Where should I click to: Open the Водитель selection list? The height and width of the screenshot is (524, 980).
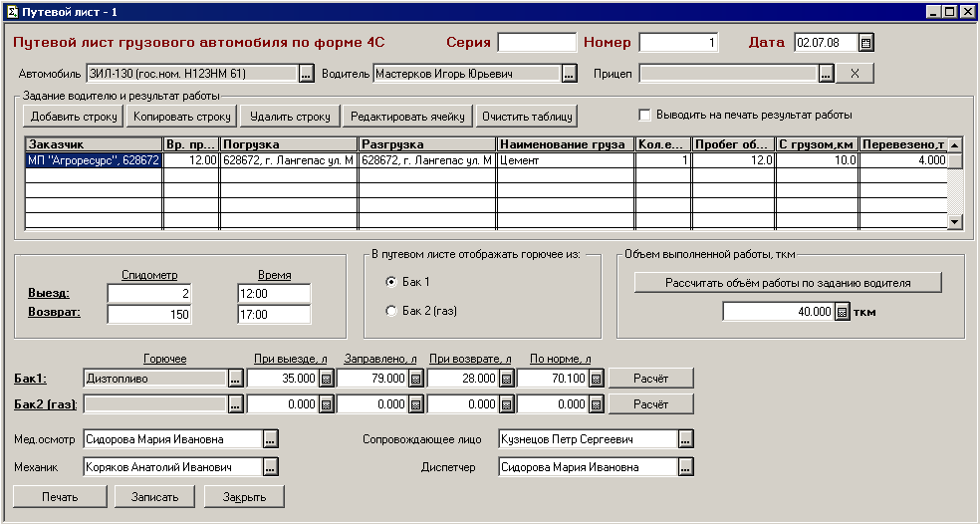[x=569, y=74]
